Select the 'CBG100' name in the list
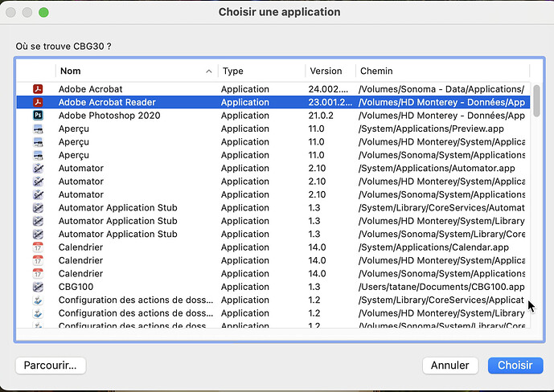 tap(76, 287)
